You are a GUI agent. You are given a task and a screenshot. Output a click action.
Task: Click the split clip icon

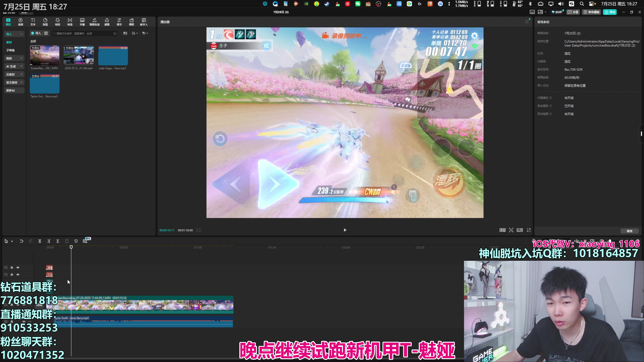click(x=40, y=241)
